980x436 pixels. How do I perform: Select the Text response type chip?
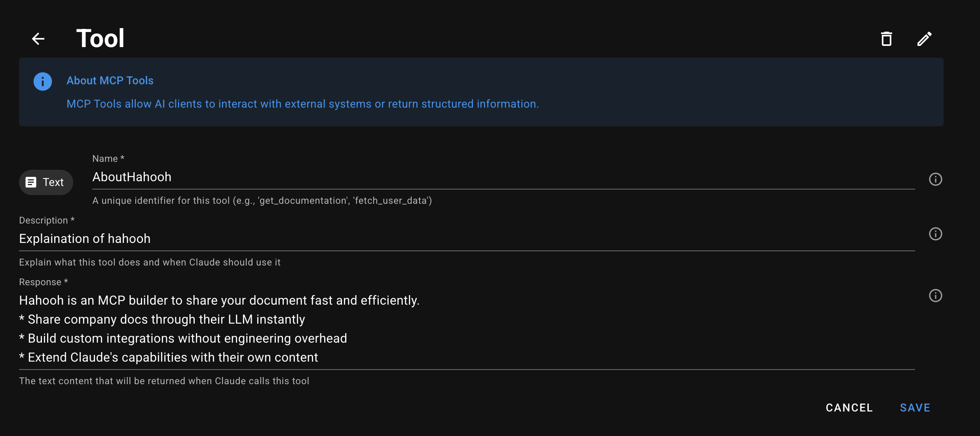[x=46, y=182]
